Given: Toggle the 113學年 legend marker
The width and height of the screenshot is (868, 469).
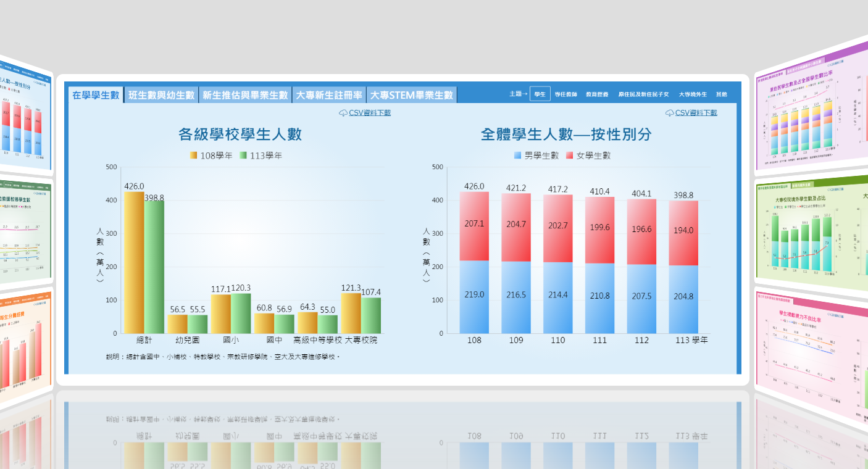Looking at the screenshot, I should coord(243,156).
